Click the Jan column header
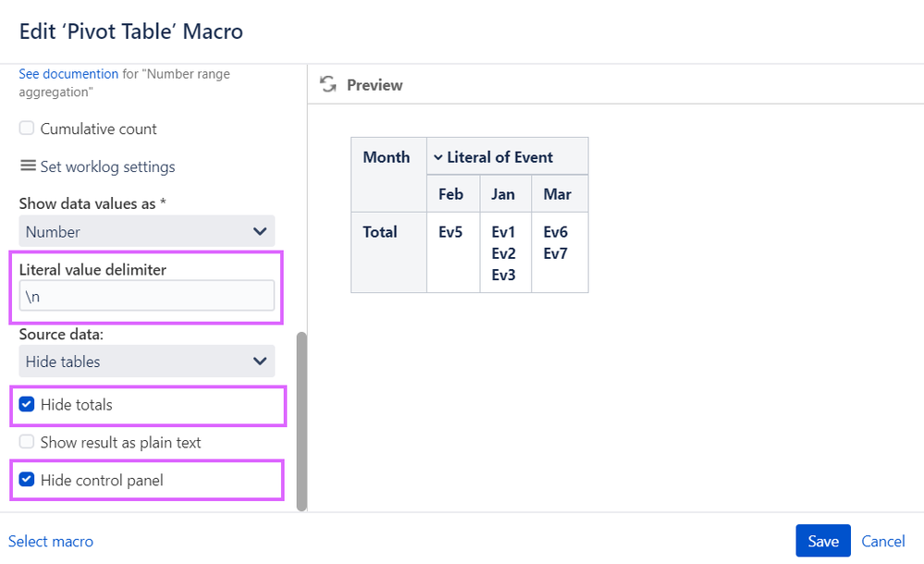Image resolution: width=924 pixels, height=564 pixels. coord(503,194)
